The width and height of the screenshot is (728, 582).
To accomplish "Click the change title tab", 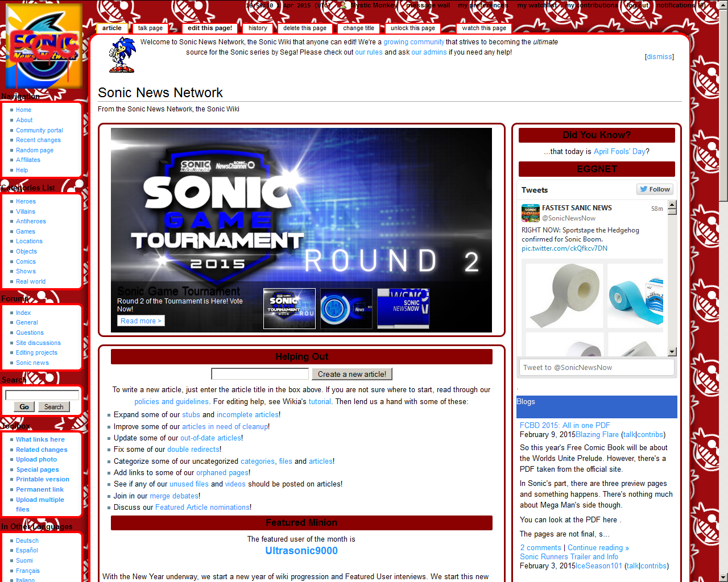I will tap(358, 28).
